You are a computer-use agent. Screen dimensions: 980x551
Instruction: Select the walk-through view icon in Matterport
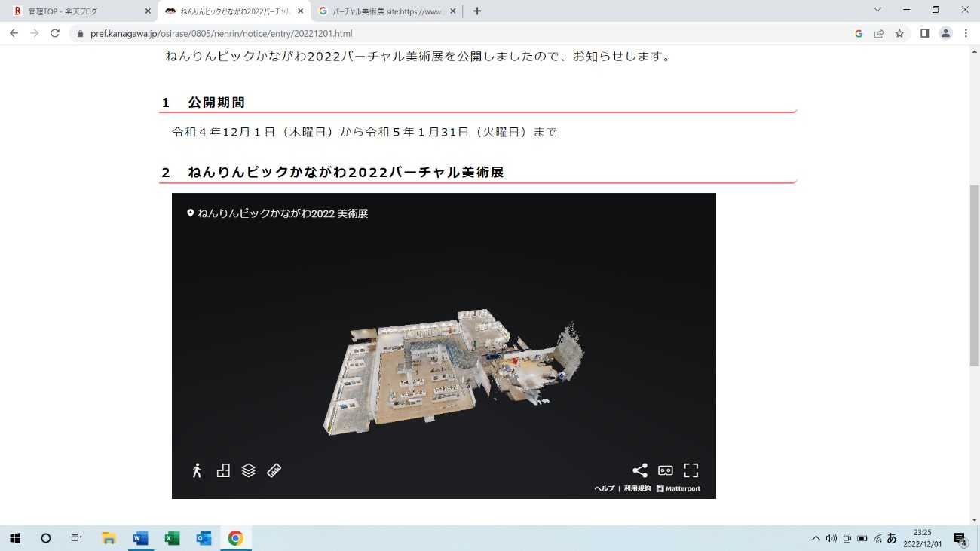click(x=197, y=470)
